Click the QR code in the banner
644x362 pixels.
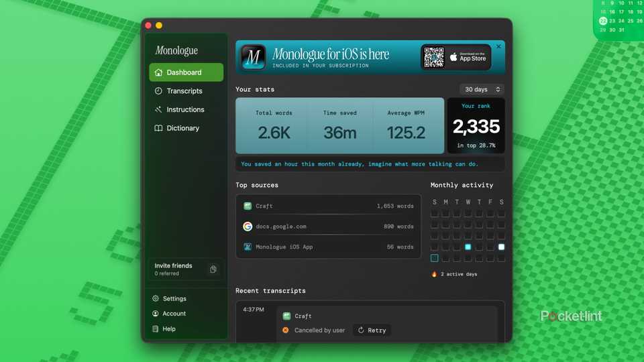(x=434, y=58)
